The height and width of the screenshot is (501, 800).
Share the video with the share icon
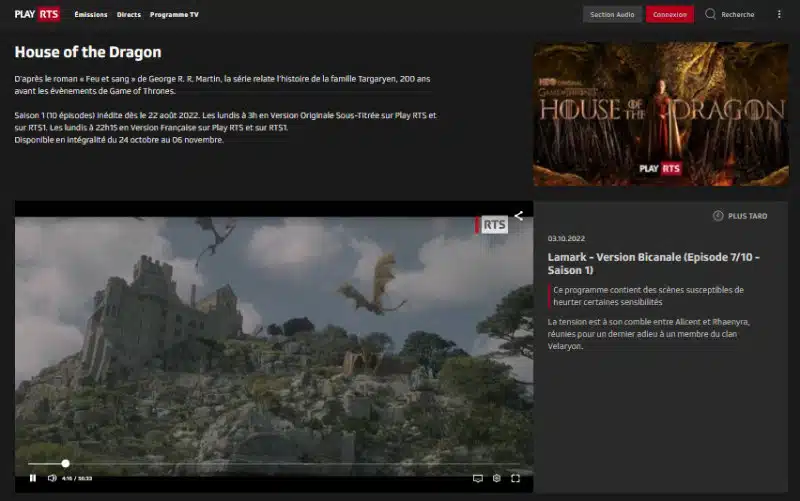(x=518, y=216)
